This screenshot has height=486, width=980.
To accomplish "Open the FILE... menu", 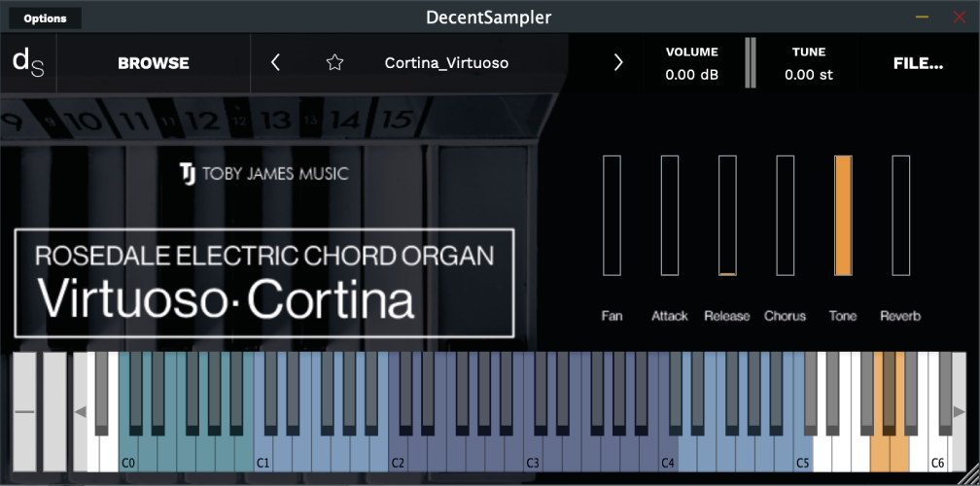I will (x=918, y=63).
